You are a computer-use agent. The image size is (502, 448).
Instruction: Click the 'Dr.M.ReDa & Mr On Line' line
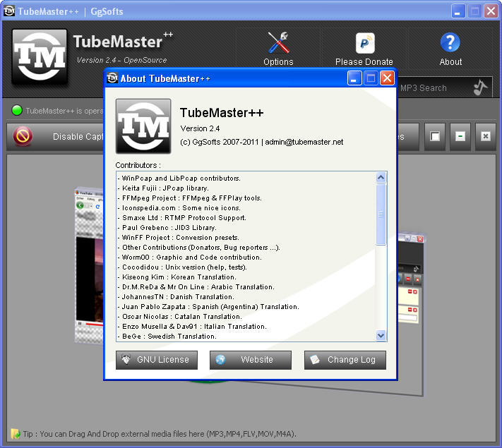click(196, 287)
